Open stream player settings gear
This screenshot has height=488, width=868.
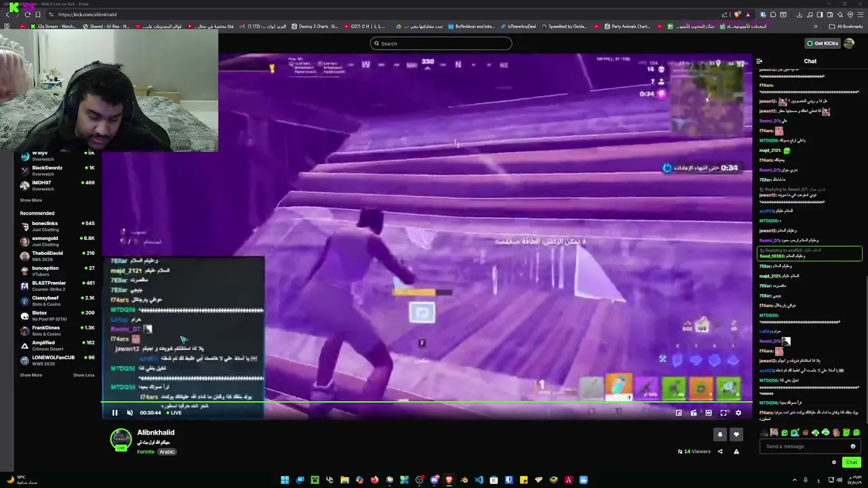pos(738,413)
